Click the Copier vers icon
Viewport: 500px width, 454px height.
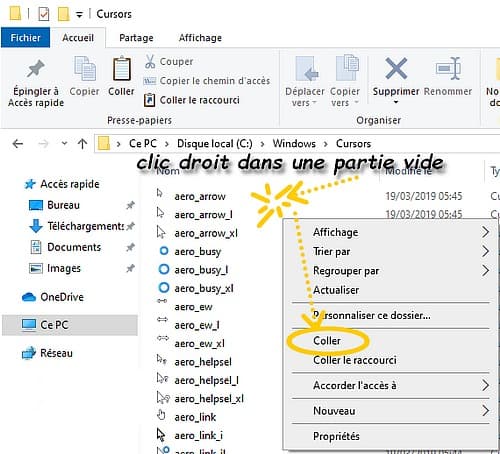(347, 68)
